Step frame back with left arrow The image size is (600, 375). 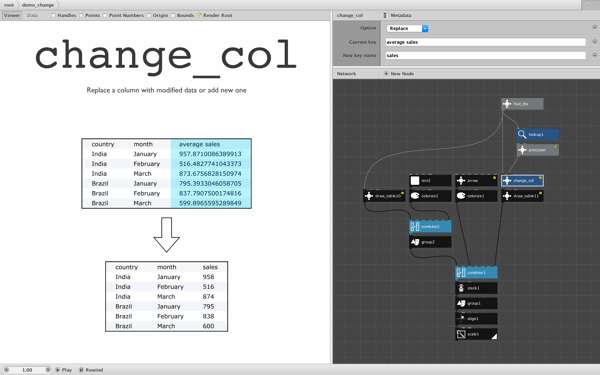click(x=6, y=370)
